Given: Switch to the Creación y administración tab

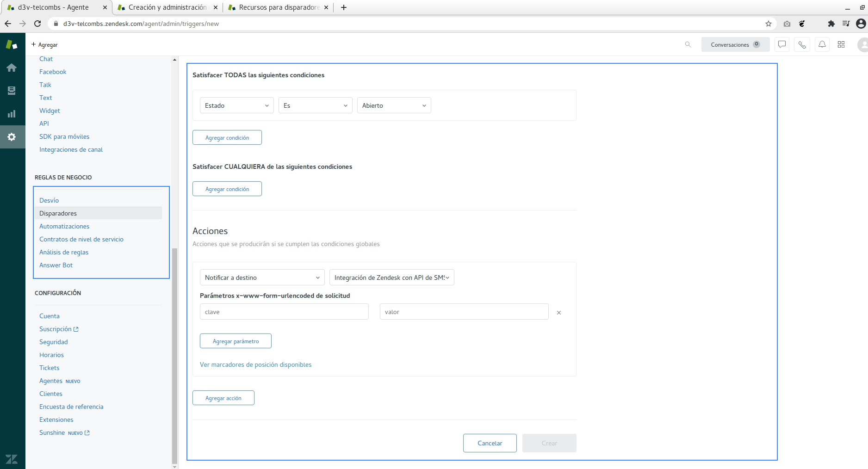Looking at the screenshot, I should [x=167, y=7].
